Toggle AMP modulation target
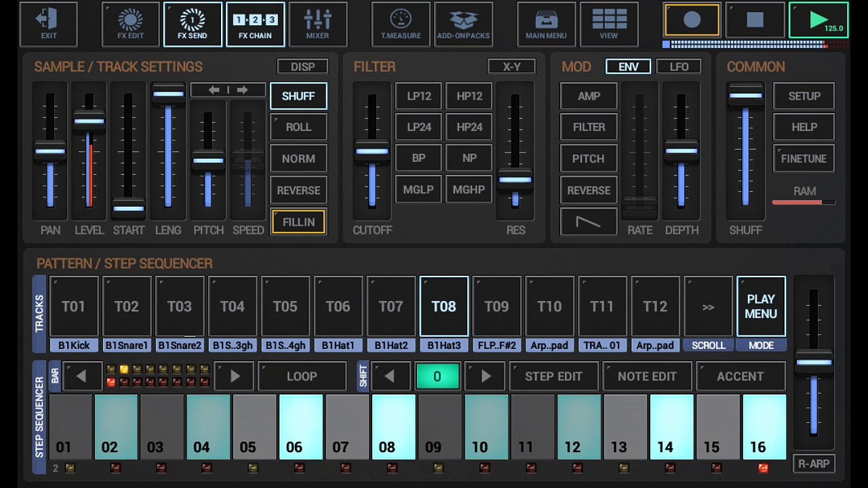This screenshot has width=868, height=488. tap(589, 96)
